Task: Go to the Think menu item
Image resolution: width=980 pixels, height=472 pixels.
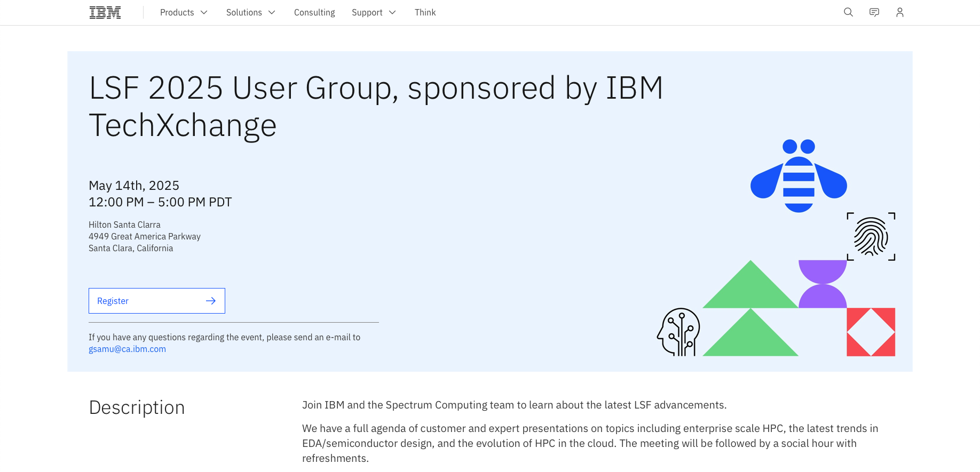Action: 425,12
